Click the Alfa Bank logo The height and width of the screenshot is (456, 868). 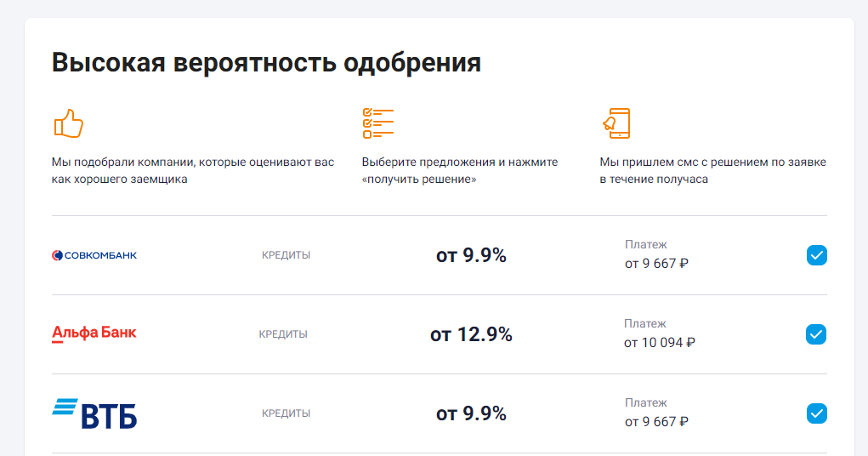point(94,333)
